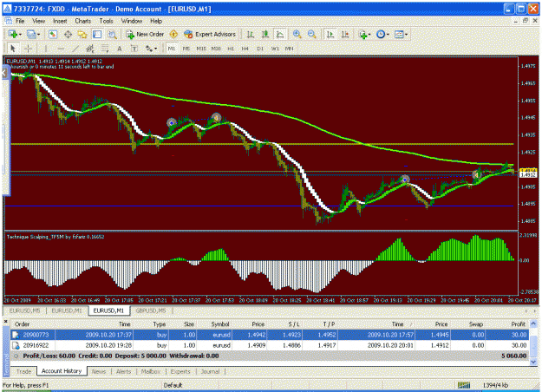
Task: Open the indicators list dropdown
Action: tap(369, 35)
